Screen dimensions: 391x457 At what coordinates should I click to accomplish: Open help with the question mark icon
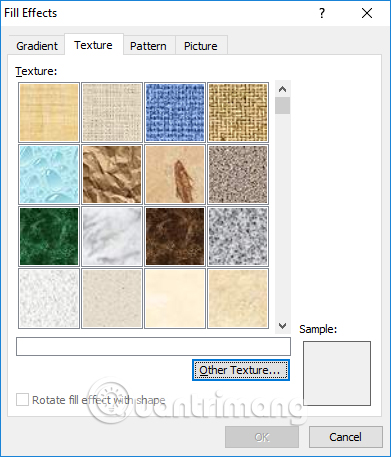pyautogui.click(x=322, y=13)
